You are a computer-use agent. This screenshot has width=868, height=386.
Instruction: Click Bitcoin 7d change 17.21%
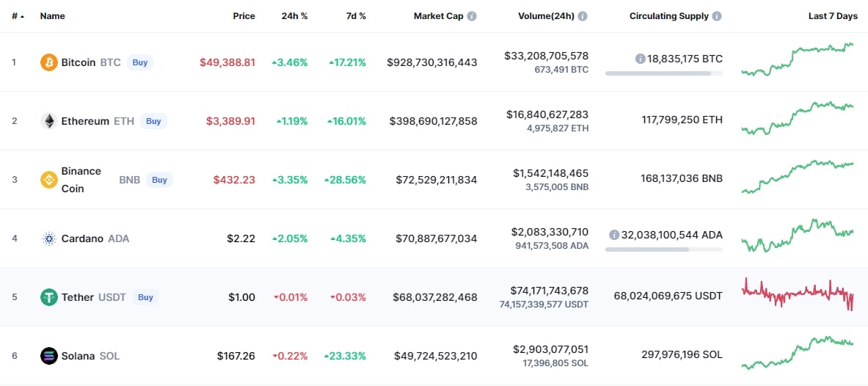click(347, 62)
